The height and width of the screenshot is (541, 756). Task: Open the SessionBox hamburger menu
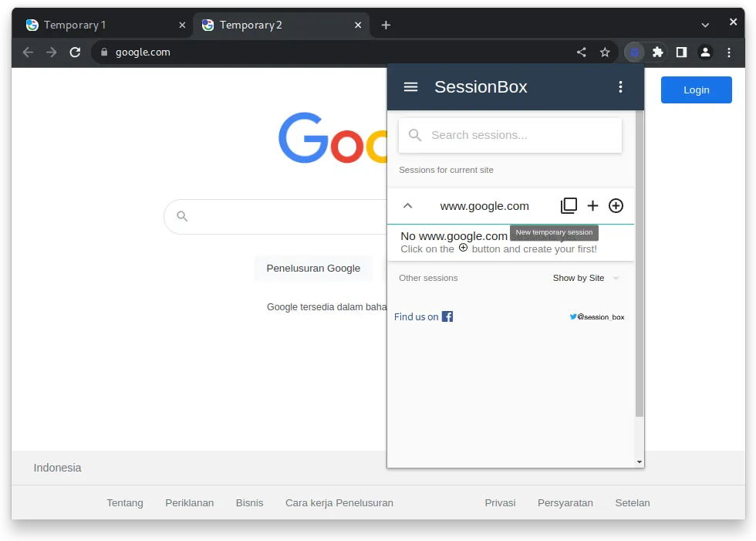tap(410, 86)
